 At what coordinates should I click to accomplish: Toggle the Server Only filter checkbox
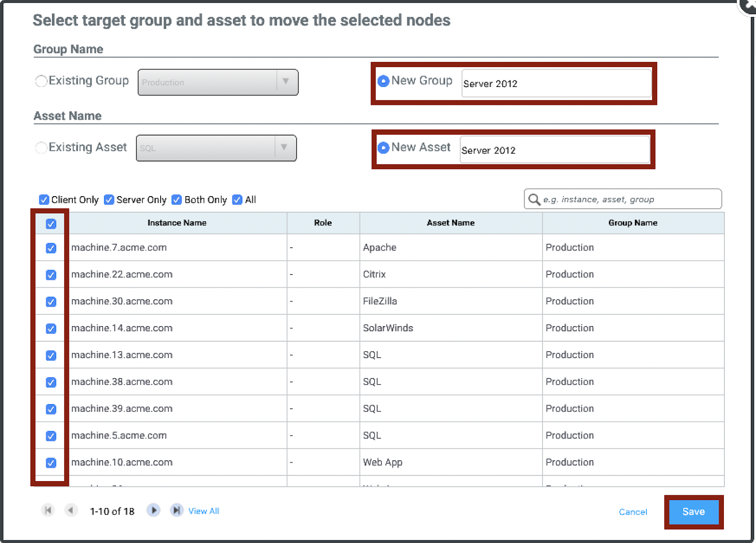(109, 199)
